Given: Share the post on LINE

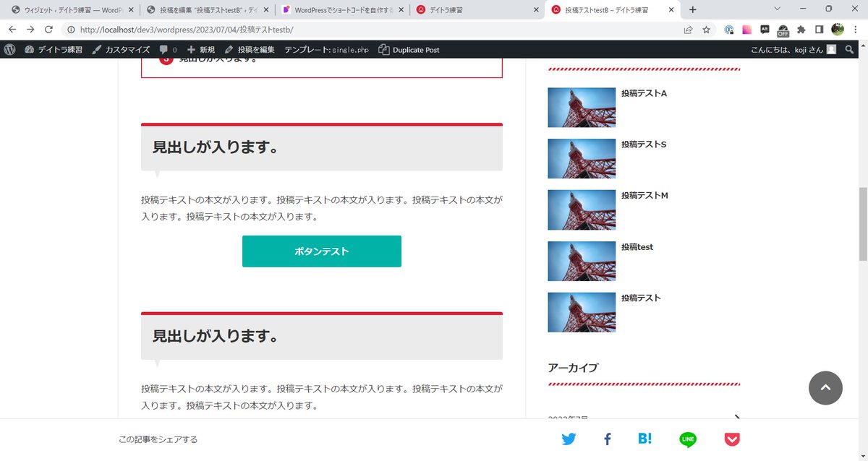Looking at the screenshot, I should (x=688, y=439).
